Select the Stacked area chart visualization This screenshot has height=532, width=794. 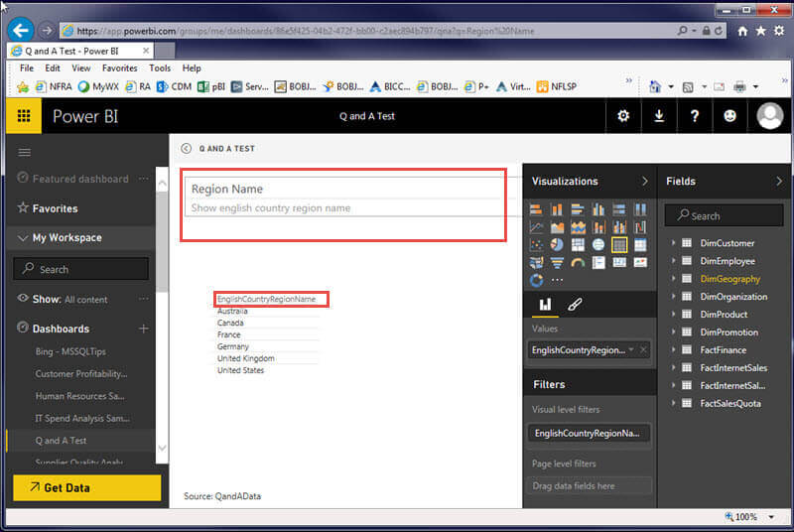[x=578, y=227]
